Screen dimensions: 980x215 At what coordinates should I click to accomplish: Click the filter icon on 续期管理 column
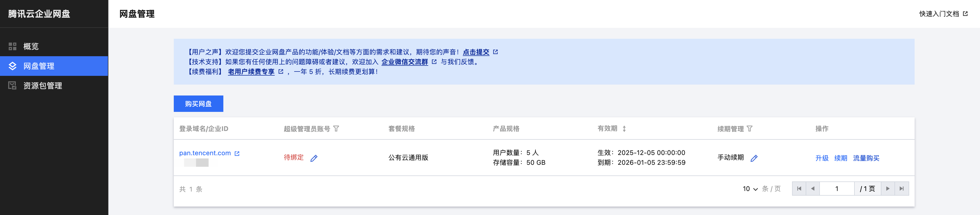(x=750, y=129)
